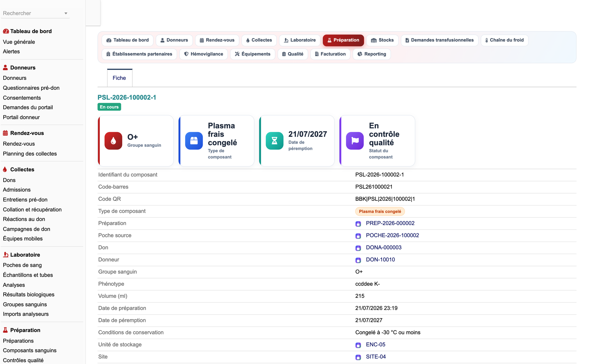Open the PREP-2026-000002 preparation link

pyautogui.click(x=390, y=223)
